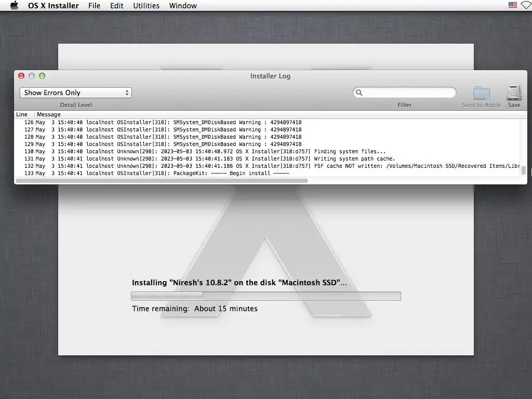Click the Save disk icon
The image size is (532, 399).
(x=514, y=92)
